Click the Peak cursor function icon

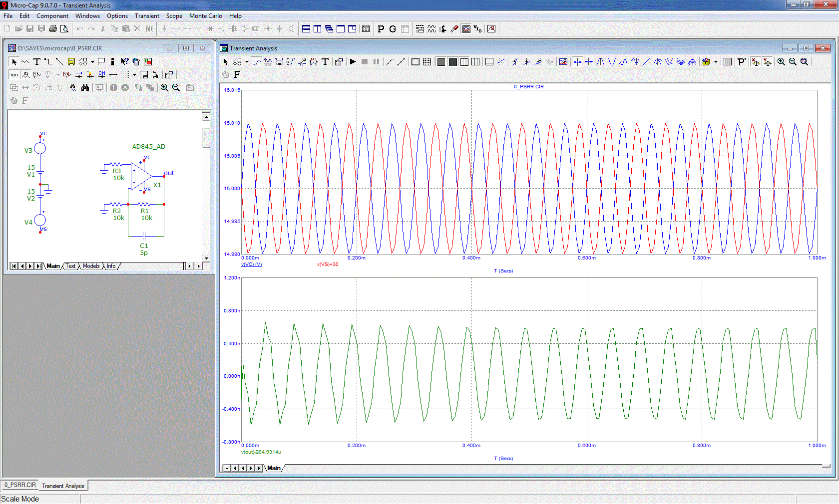coord(600,62)
